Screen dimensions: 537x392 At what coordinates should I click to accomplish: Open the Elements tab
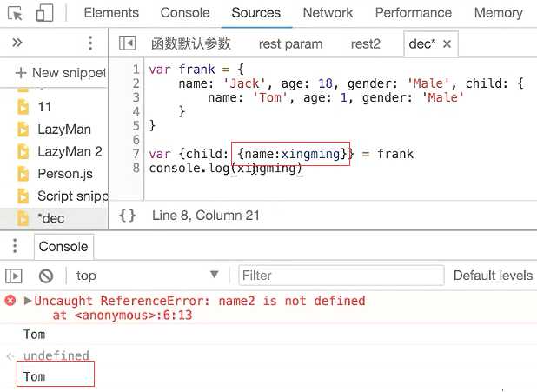(x=111, y=13)
